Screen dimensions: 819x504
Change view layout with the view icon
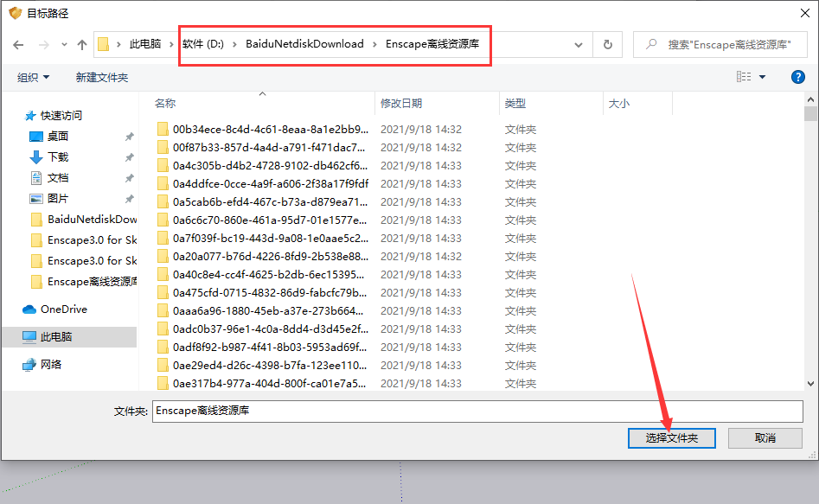[744, 77]
